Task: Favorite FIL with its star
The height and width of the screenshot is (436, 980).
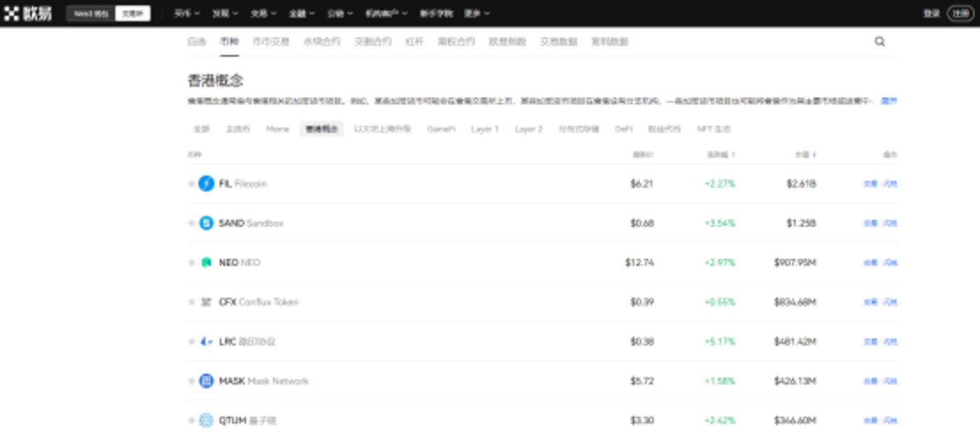Action: (x=191, y=184)
